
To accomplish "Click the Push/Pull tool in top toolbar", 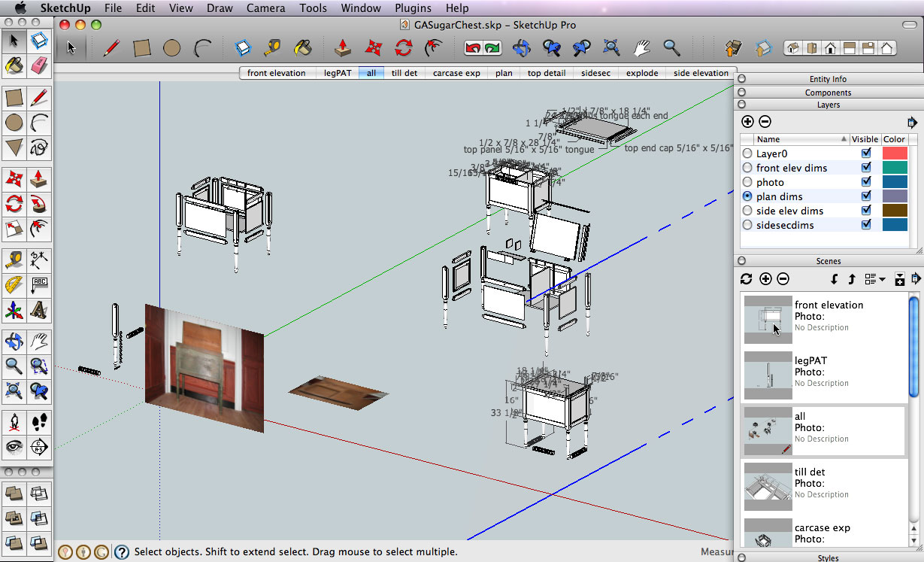I will (343, 48).
